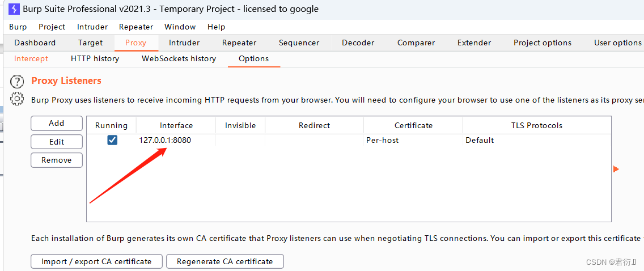Open the Proxy Listeners help question-mark icon
The image size is (644, 271).
[x=17, y=82]
